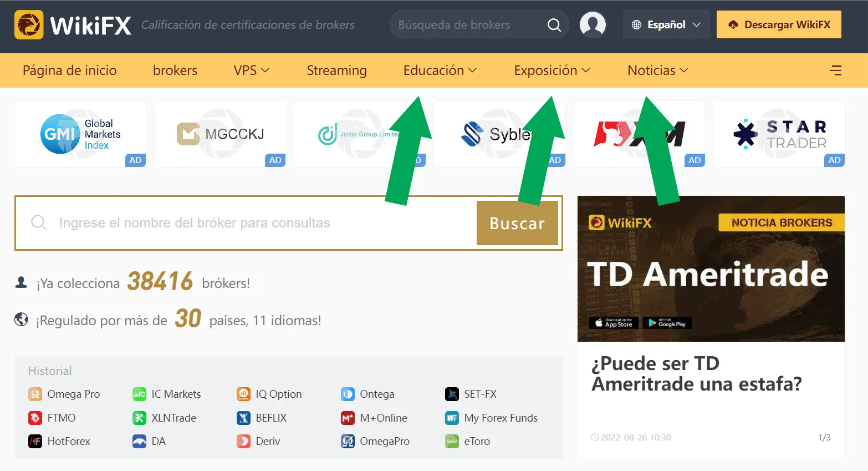Tap the App Store download badge
The image size is (868, 471).
click(614, 323)
